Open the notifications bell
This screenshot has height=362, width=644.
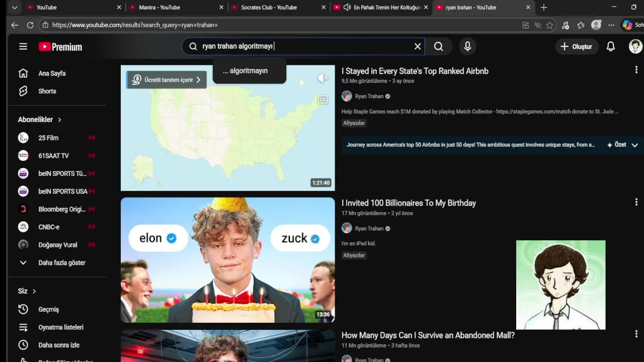click(611, 46)
